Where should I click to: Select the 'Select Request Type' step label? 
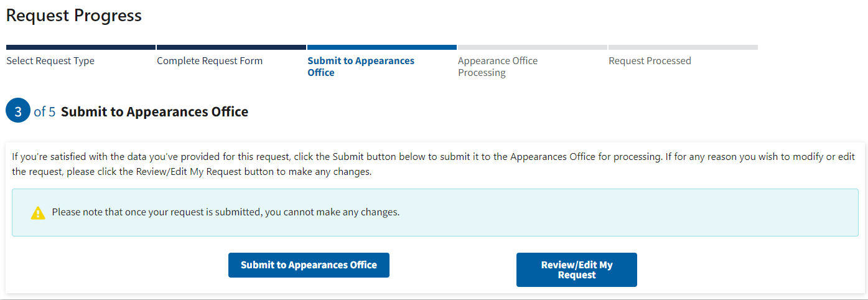(50, 61)
